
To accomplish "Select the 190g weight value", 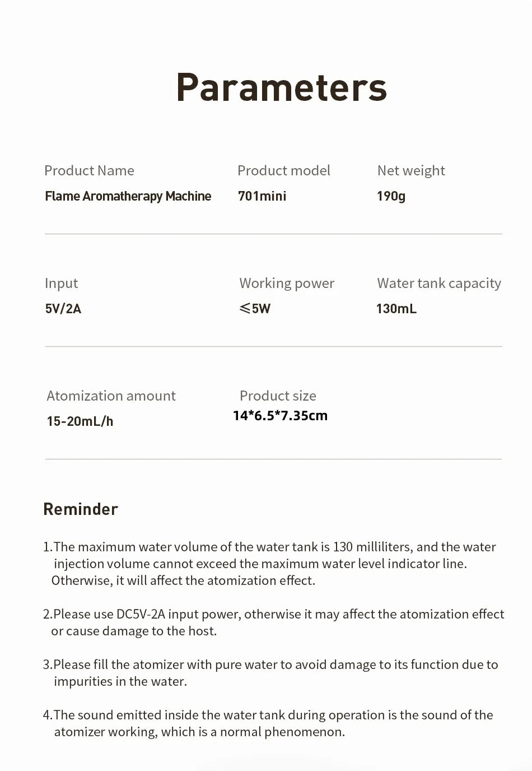I will pyautogui.click(x=391, y=196).
